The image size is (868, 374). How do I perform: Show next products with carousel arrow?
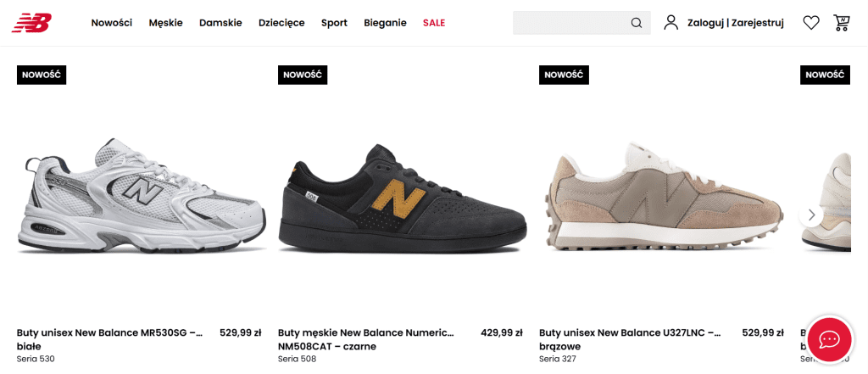click(811, 215)
